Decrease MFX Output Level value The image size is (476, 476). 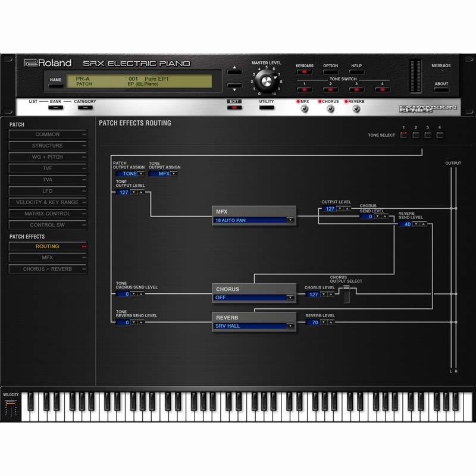[x=340, y=209]
